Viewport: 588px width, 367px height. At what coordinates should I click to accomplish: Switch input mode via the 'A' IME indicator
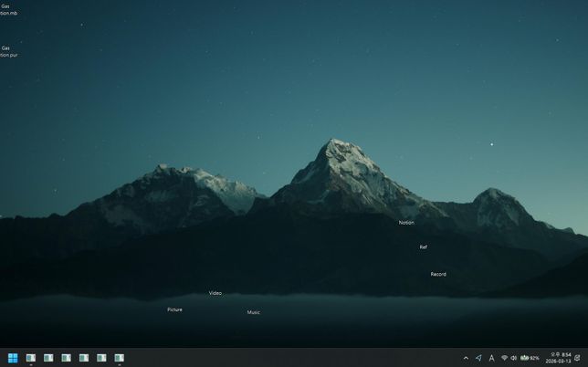[x=491, y=358]
